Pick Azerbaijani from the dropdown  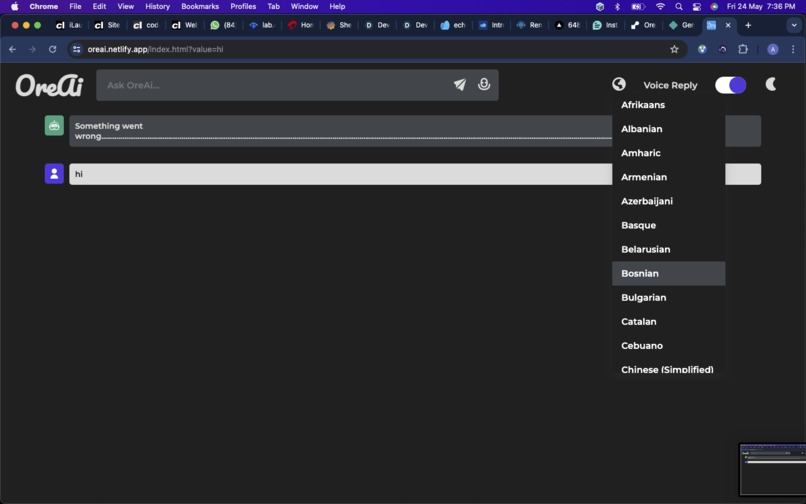pos(669,202)
